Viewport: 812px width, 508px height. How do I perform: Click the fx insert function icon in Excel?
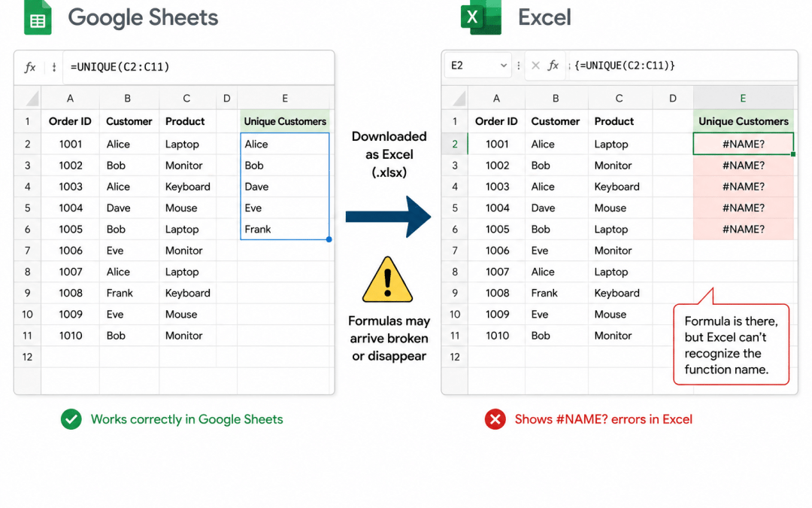[x=553, y=65]
